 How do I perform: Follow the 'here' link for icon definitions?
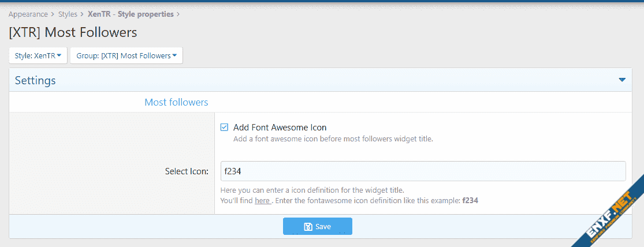point(262,201)
